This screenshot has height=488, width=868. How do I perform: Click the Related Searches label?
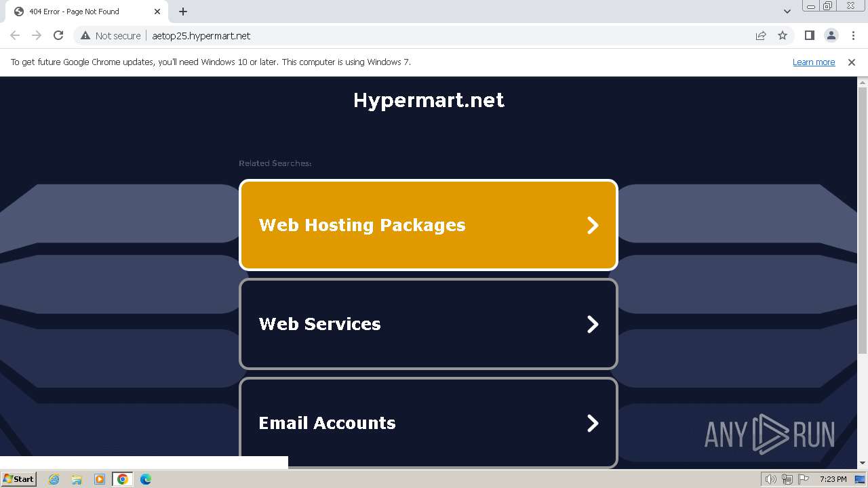point(275,163)
